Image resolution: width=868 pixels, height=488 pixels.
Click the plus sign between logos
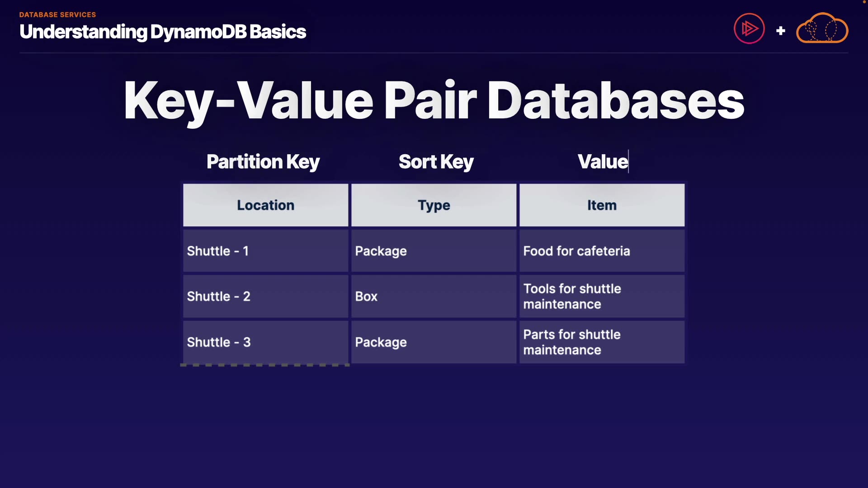(x=780, y=31)
